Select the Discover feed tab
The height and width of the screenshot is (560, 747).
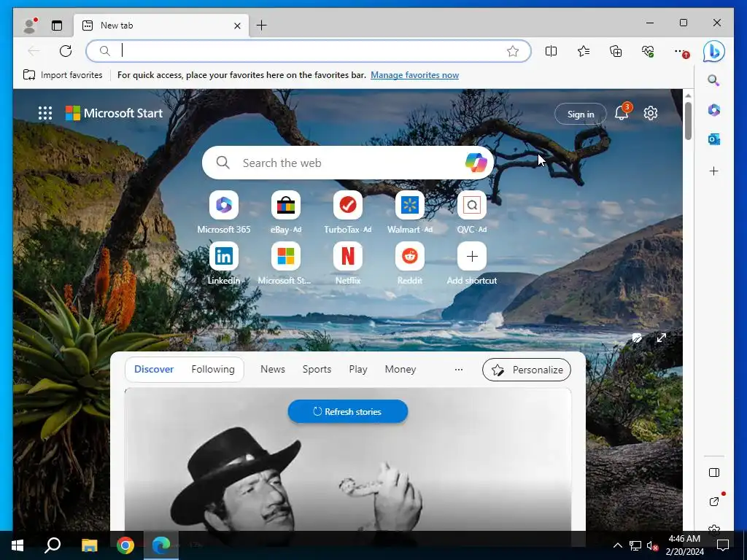(x=154, y=369)
